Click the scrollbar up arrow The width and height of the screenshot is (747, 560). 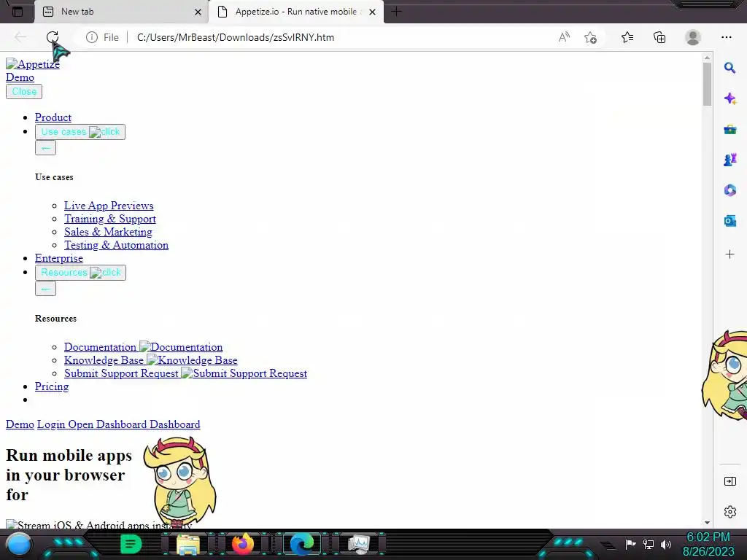[x=707, y=58]
